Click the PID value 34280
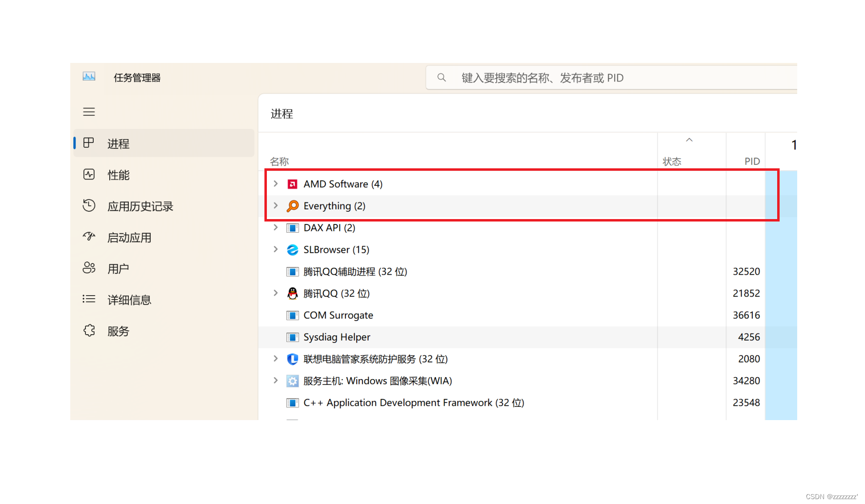Viewport: 865px width, 504px height. [746, 381]
